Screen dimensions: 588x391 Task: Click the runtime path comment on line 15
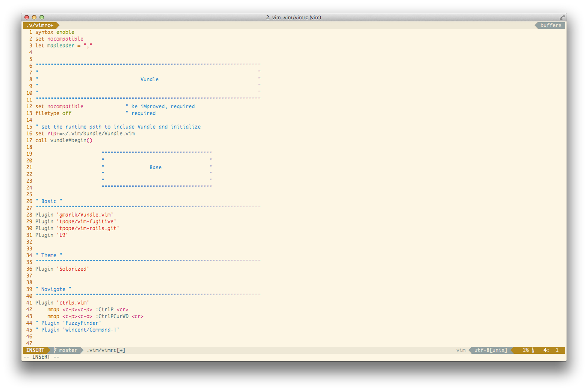click(118, 127)
